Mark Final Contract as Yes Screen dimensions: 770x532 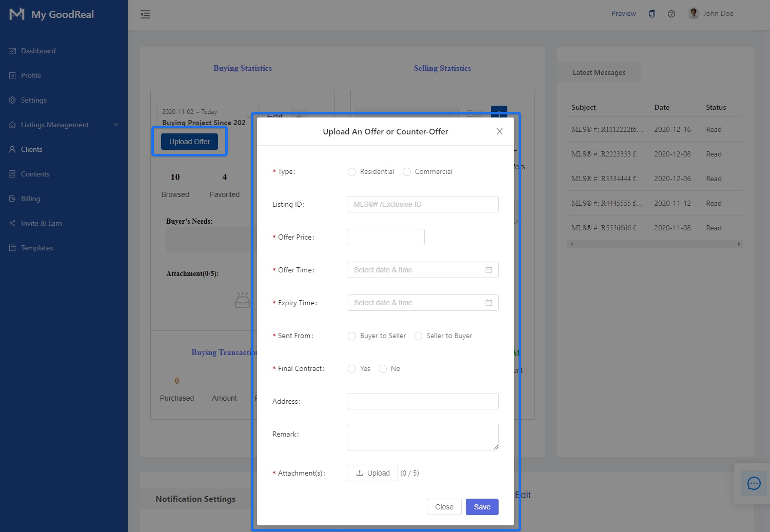352,369
